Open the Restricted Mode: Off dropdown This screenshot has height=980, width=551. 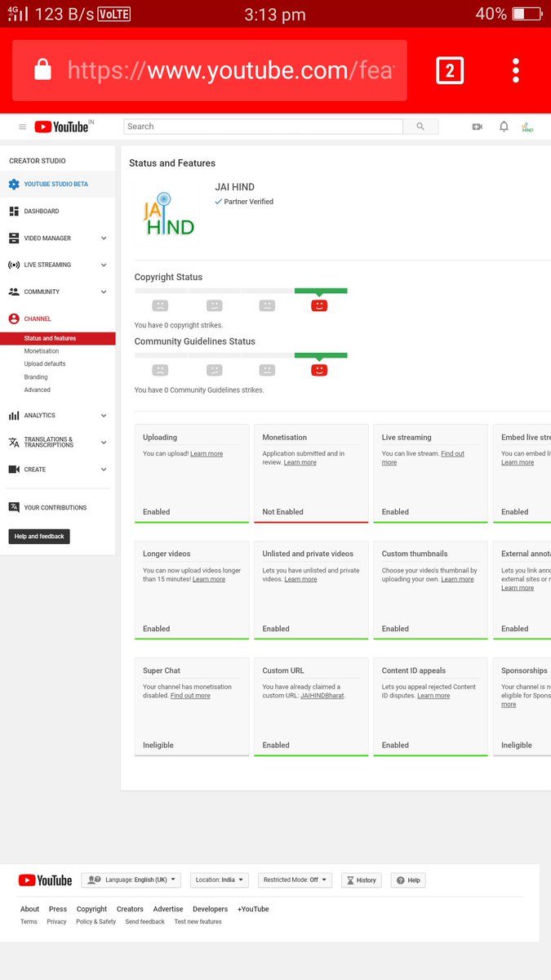pyautogui.click(x=295, y=880)
